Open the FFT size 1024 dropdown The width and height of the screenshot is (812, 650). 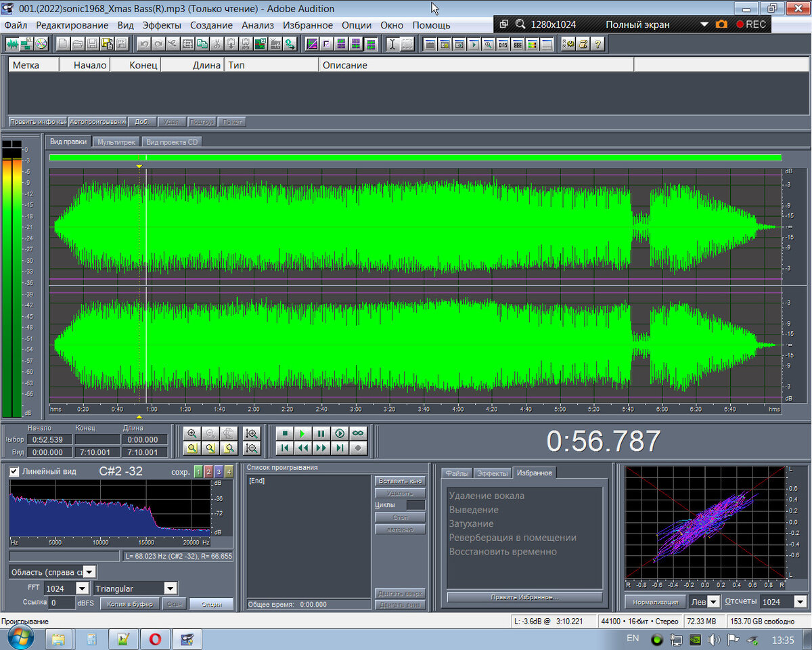pos(83,588)
